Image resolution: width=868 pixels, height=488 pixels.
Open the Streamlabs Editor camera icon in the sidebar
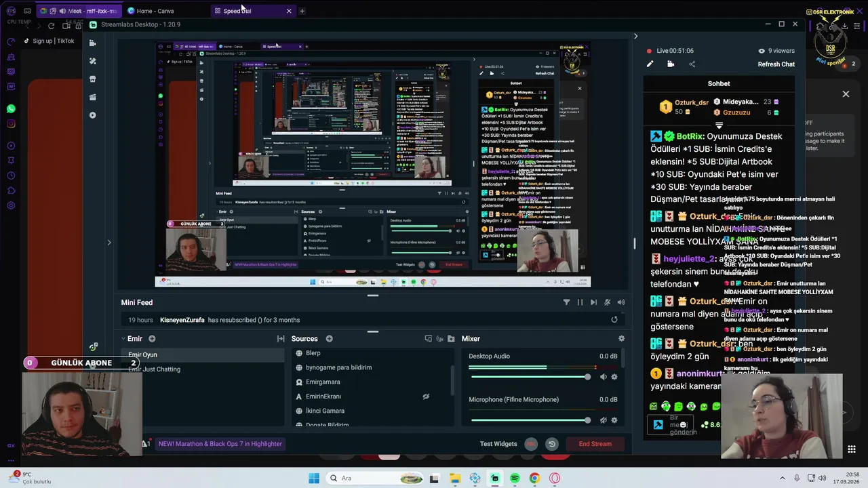(x=93, y=43)
